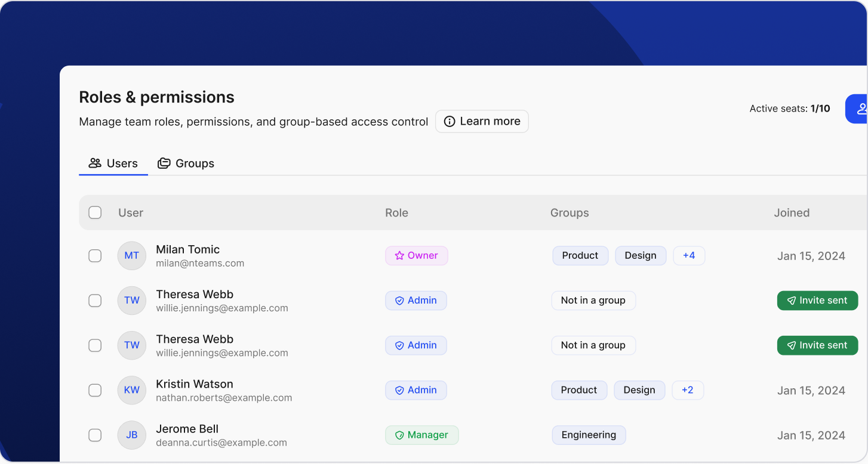The height and width of the screenshot is (464, 868).
Task: Click the Engineering group tag
Action: pos(588,435)
